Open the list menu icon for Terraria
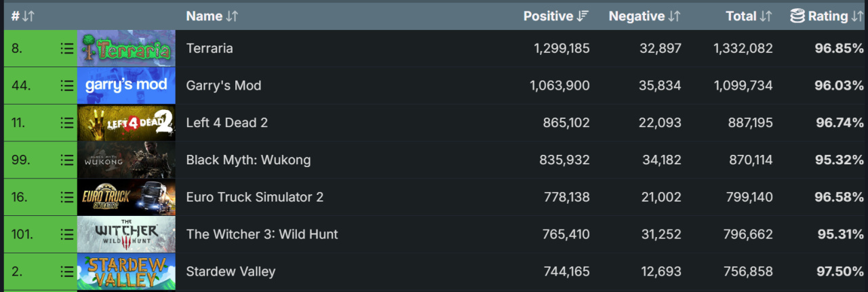 click(66, 48)
